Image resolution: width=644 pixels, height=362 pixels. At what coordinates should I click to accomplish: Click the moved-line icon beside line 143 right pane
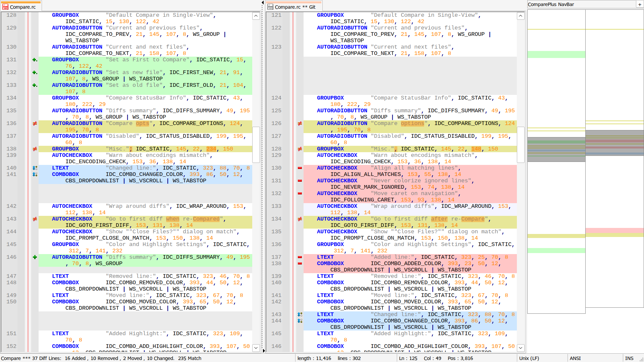pyautogui.click(x=300, y=314)
